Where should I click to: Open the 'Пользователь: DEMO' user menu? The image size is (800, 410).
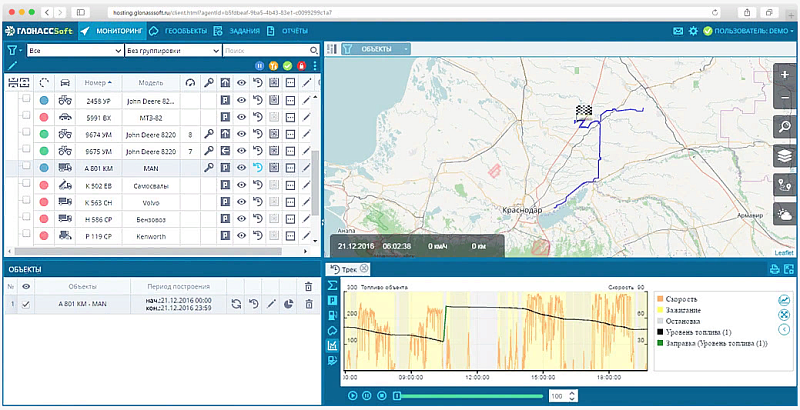[750, 31]
